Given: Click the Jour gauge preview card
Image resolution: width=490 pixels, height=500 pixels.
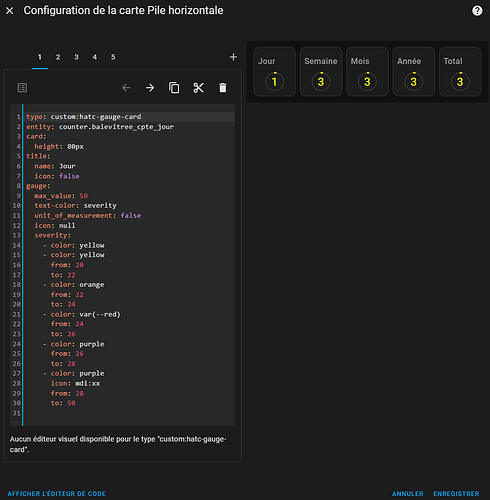Looking at the screenshot, I should click(275, 72).
